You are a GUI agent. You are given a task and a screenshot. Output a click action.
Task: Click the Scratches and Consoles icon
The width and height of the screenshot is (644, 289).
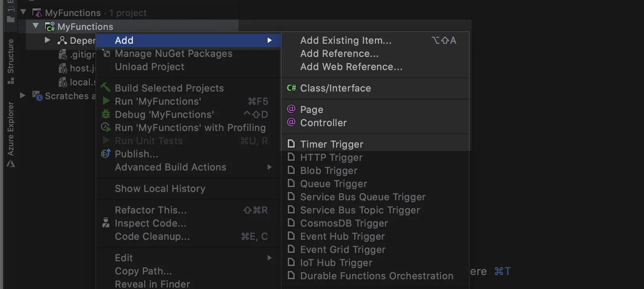(37, 96)
